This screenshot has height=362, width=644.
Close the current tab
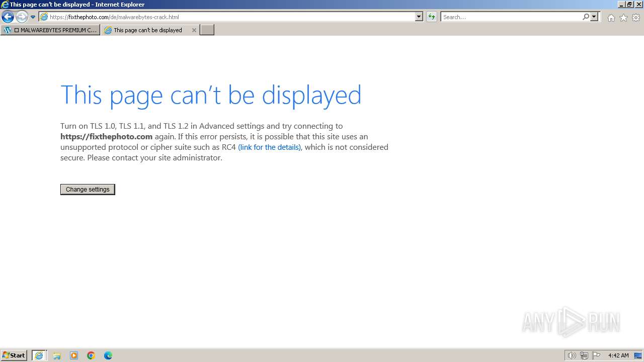194,30
